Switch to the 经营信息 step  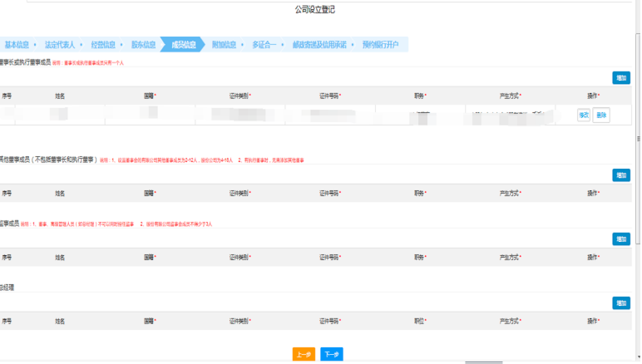coord(103,45)
